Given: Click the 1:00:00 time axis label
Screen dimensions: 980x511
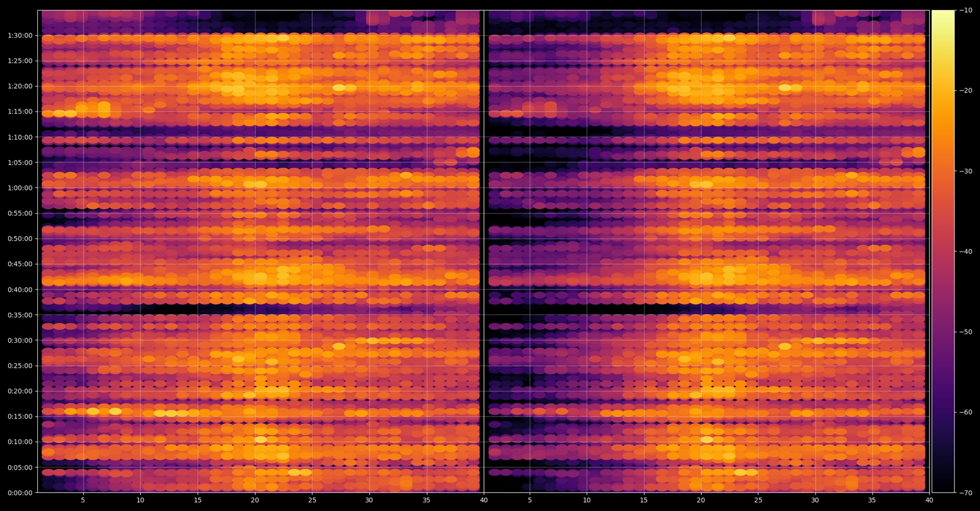Looking at the screenshot, I should (x=20, y=188).
